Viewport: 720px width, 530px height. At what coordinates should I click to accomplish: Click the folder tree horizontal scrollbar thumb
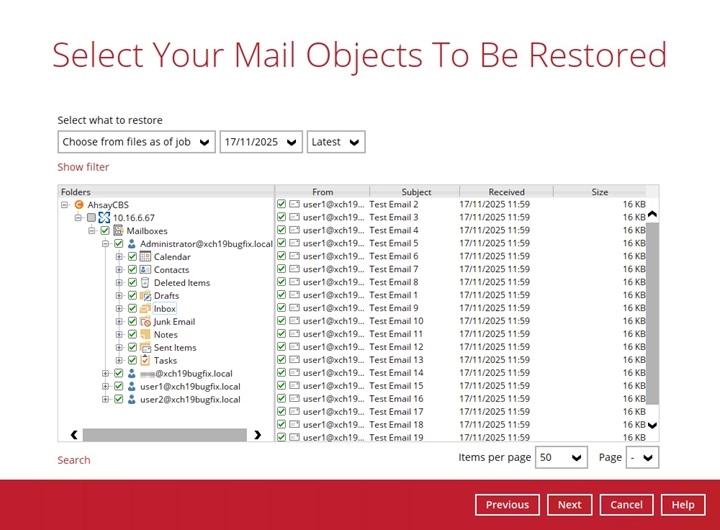pos(164,434)
